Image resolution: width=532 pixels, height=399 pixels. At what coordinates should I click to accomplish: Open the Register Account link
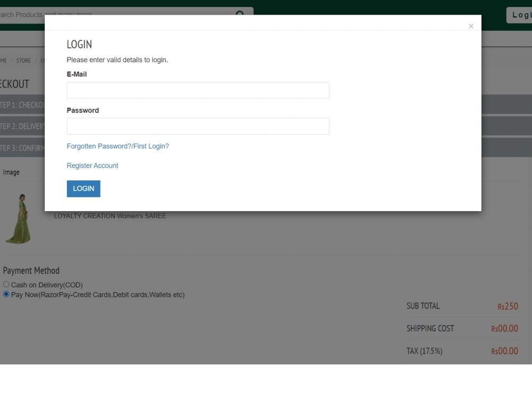click(x=92, y=165)
